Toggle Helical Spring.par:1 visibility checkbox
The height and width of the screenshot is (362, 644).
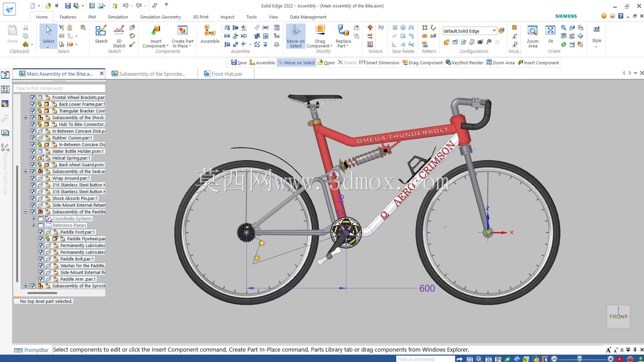33,158
